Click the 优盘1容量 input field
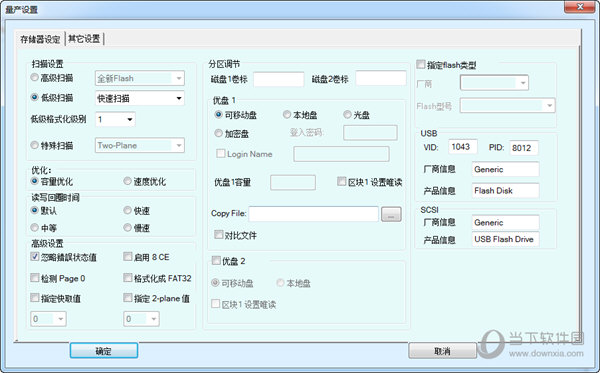Viewport: 600px width, 373px height. tap(293, 182)
